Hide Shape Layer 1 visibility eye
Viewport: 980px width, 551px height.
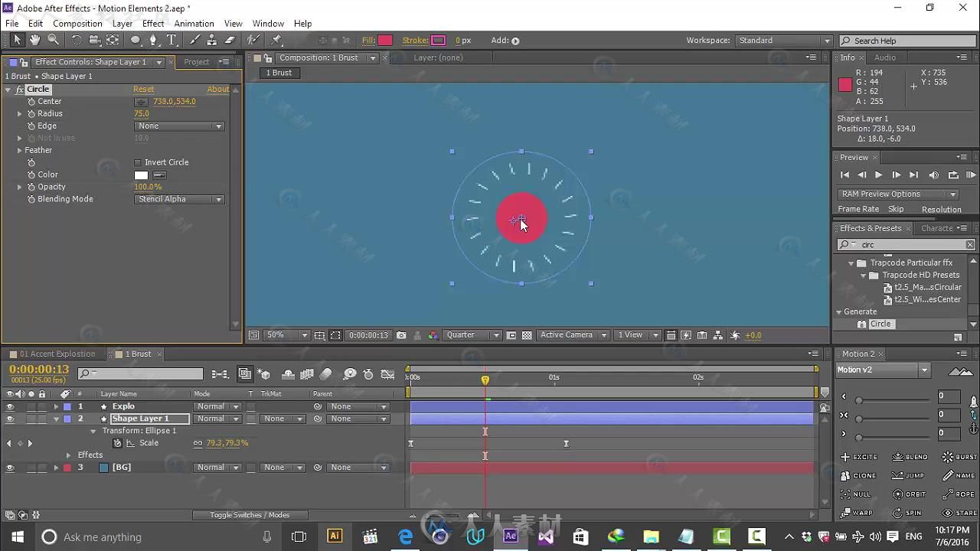point(10,419)
